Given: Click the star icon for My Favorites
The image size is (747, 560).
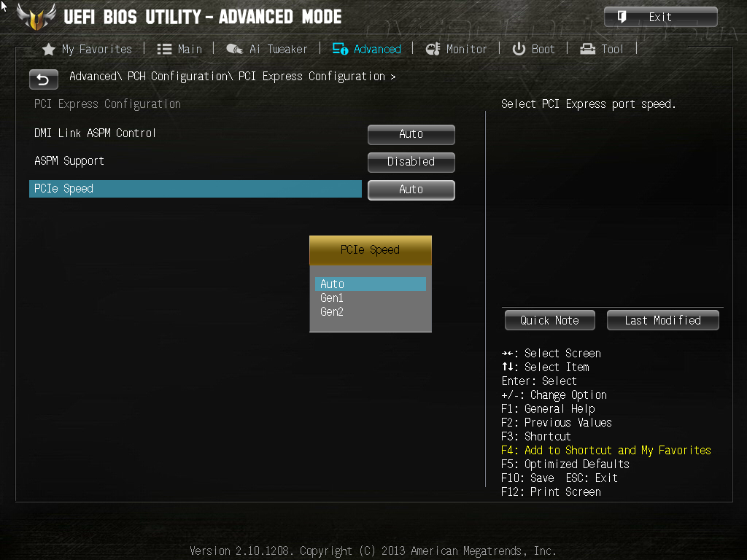Looking at the screenshot, I should click(49, 49).
